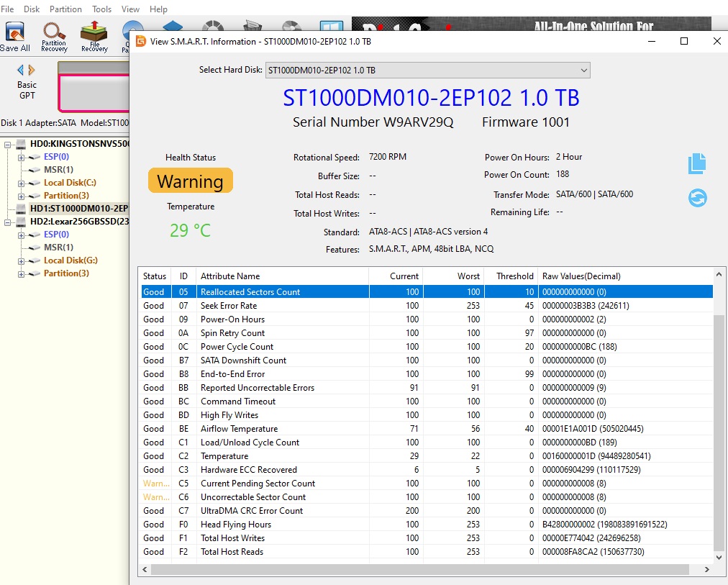Select the Load/Unload Cycle Count row

pyautogui.click(x=426, y=443)
